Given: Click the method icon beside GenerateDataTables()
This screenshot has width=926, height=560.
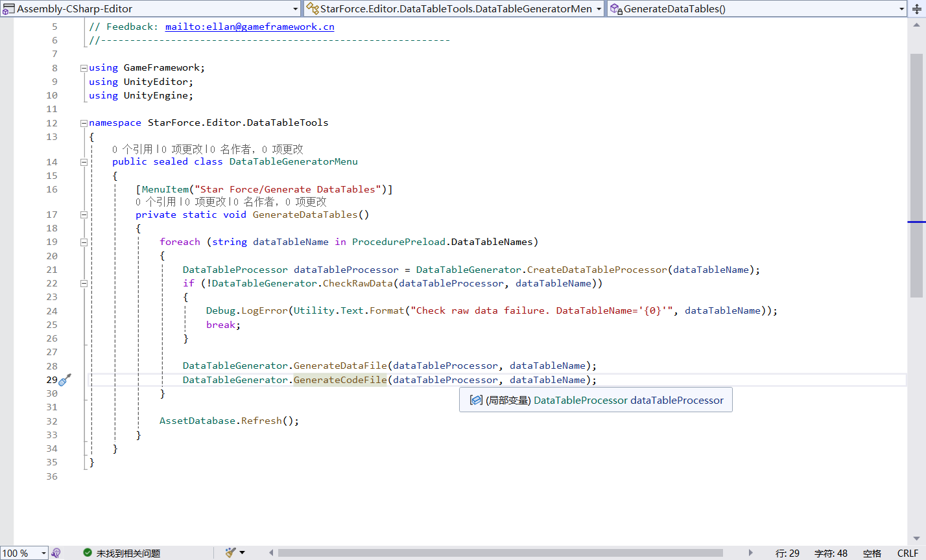Looking at the screenshot, I should (616, 9).
